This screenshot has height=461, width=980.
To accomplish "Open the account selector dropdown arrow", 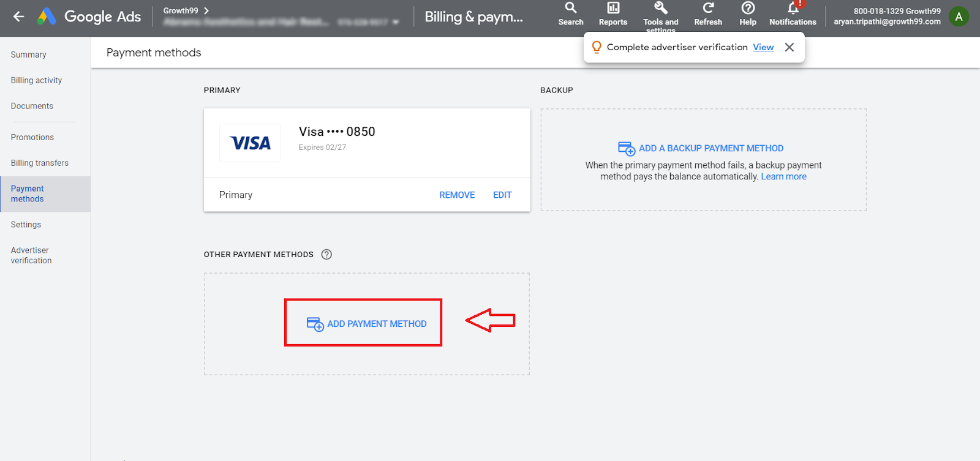I will click(x=396, y=22).
